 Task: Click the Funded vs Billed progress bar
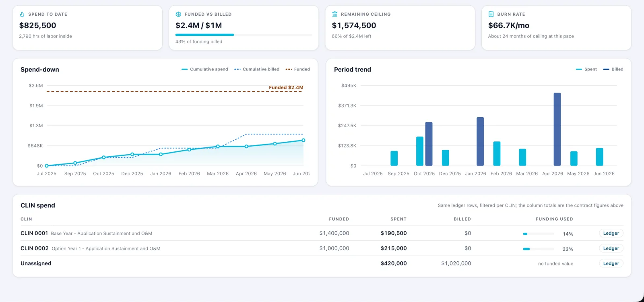(x=244, y=35)
